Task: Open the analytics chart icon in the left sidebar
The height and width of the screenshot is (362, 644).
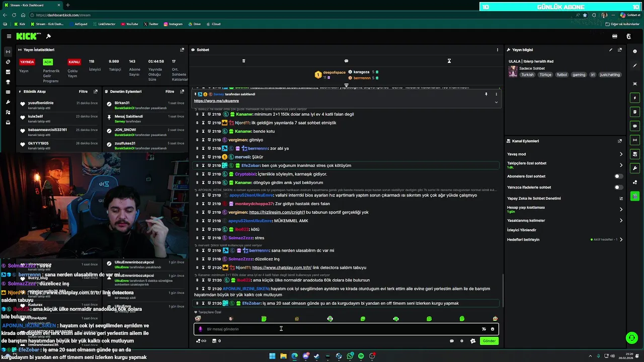Action: click(8, 72)
